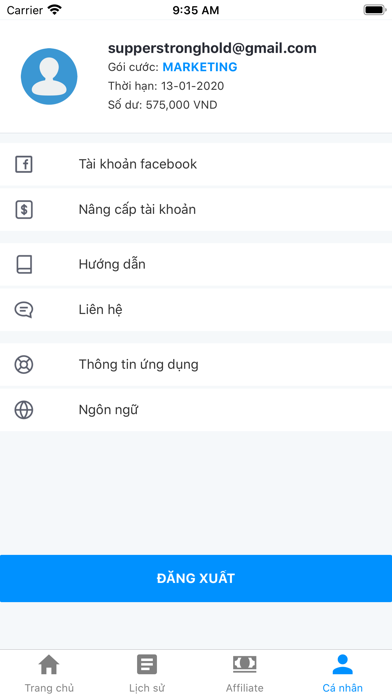Tap the dollar sign upgrade icon
The width and height of the screenshot is (392, 696).
point(24,210)
